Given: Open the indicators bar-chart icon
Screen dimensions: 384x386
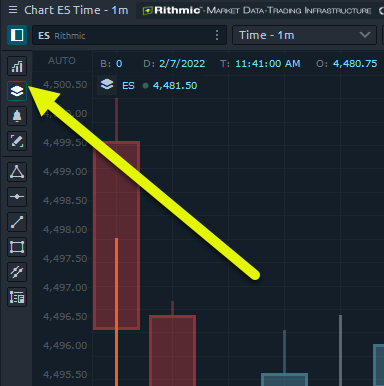Looking at the screenshot, I should pyautogui.click(x=17, y=66).
